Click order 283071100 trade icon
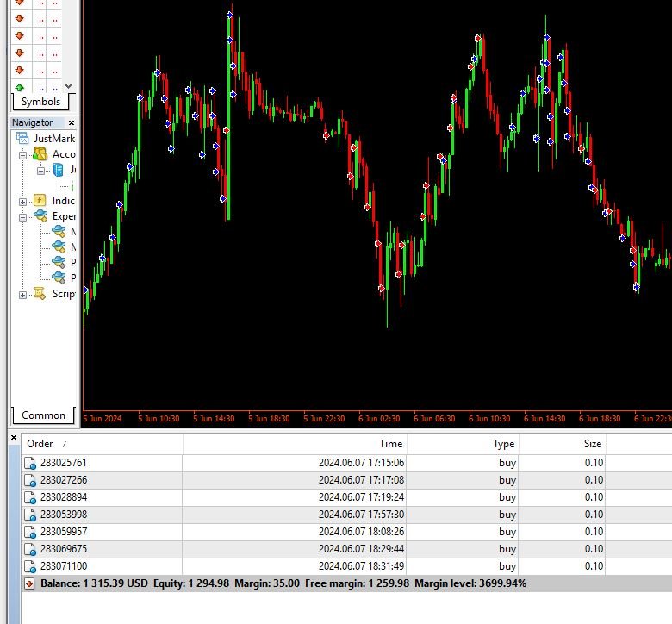 tap(30, 566)
